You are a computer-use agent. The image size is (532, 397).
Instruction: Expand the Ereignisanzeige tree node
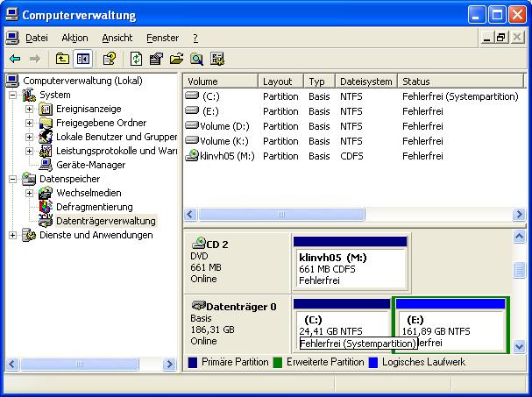pyautogui.click(x=29, y=109)
